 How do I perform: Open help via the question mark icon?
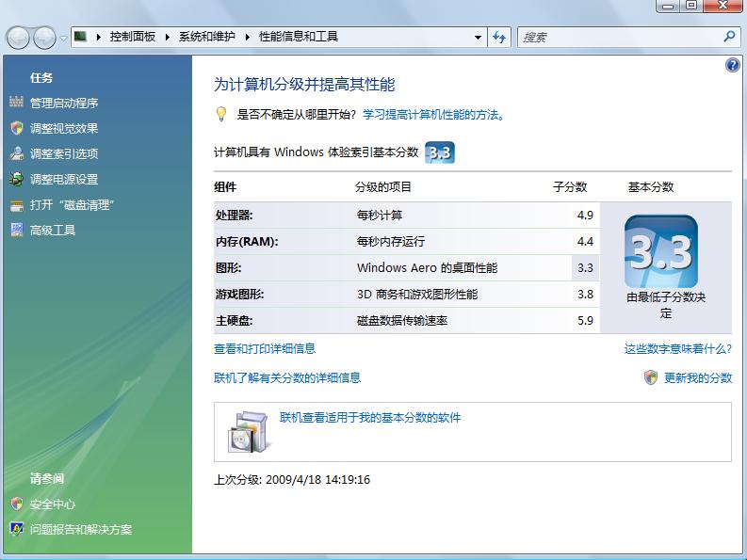[x=732, y=65]
